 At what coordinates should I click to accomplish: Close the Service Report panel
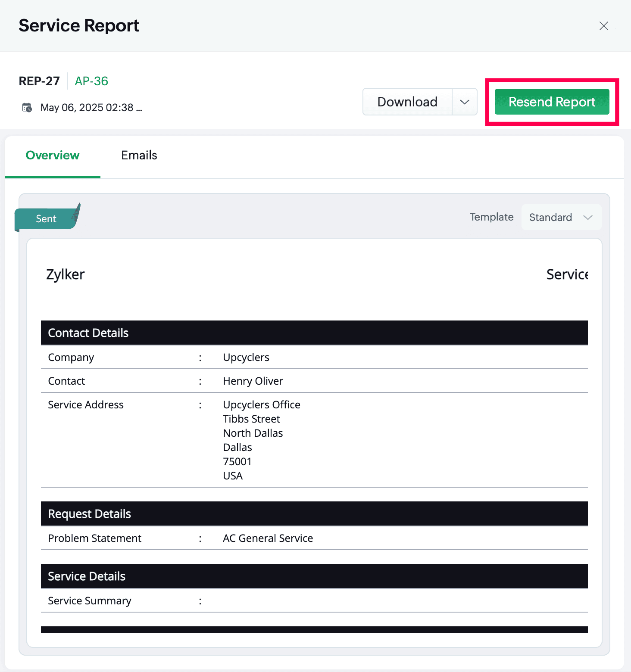(603, 26)
